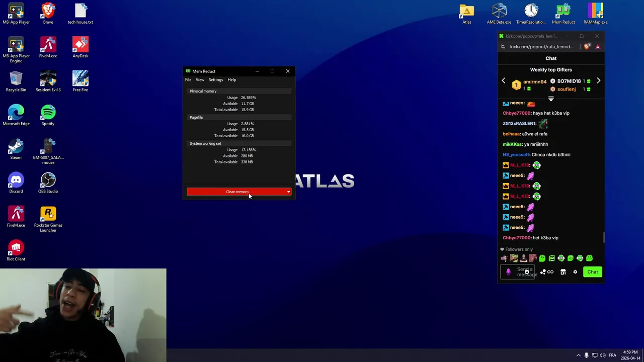Click gifter name BO7MID18

(x=569, y=81)
